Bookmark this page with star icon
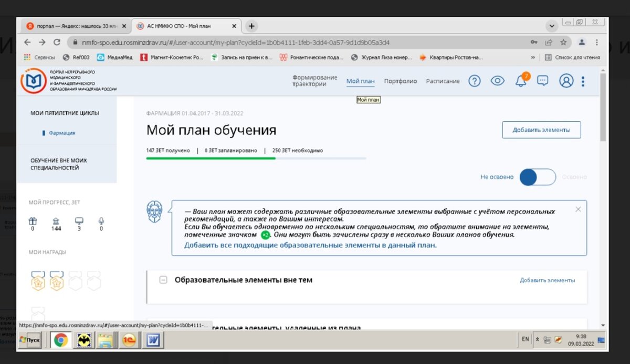 click(x=563, y=42)
